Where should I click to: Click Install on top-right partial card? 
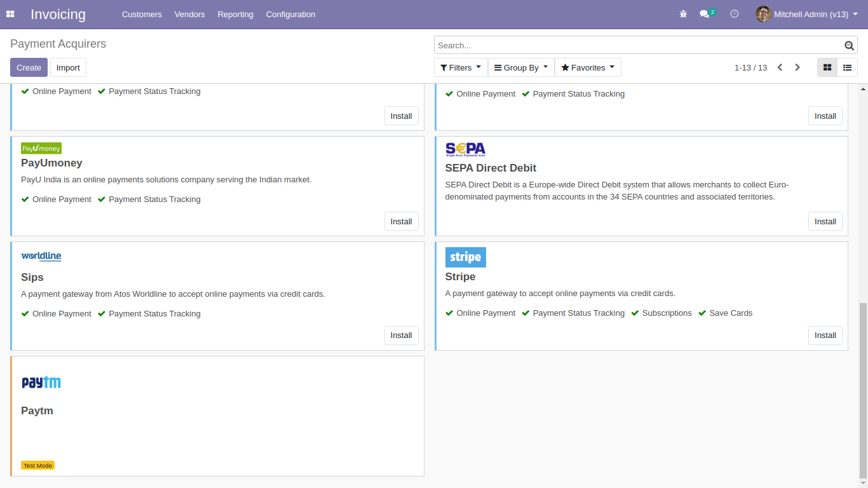click(x=825, y=116)
